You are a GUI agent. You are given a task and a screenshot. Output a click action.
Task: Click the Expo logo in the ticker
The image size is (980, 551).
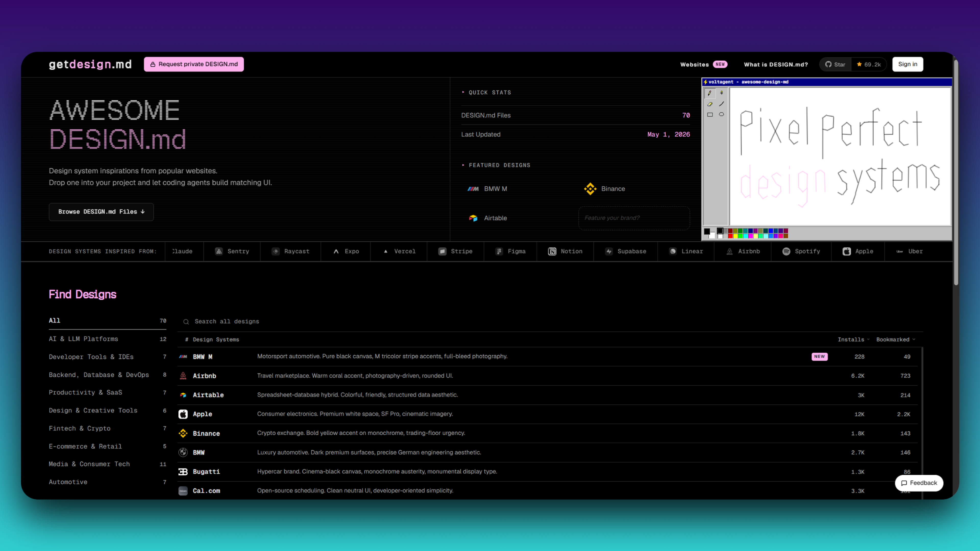[336, 251]
